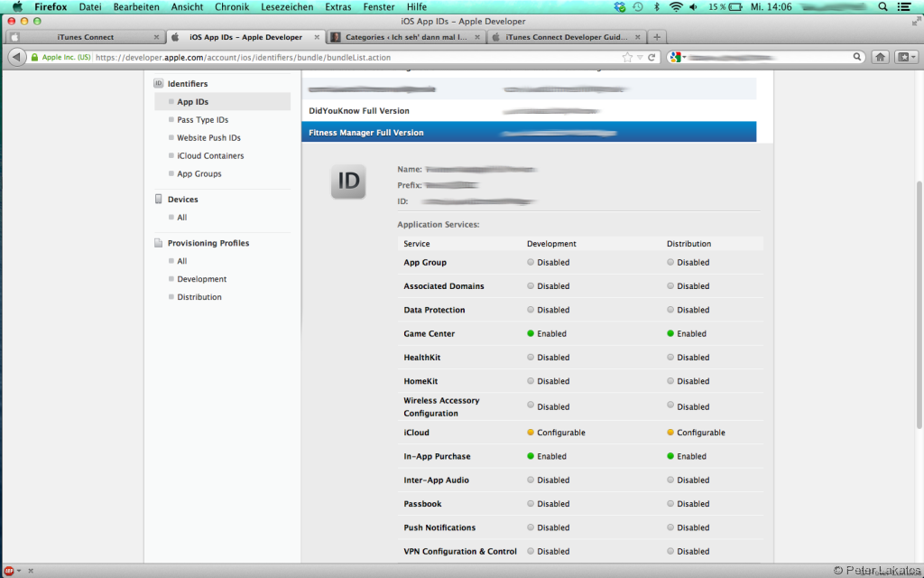Open the Apple menu

pos(17,6)
